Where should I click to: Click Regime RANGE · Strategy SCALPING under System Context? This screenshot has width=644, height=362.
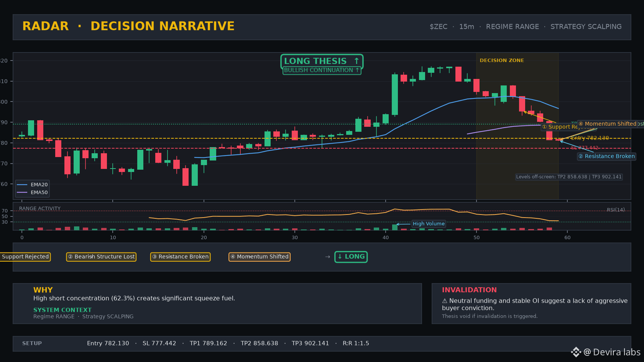click(x=84, y=316)
